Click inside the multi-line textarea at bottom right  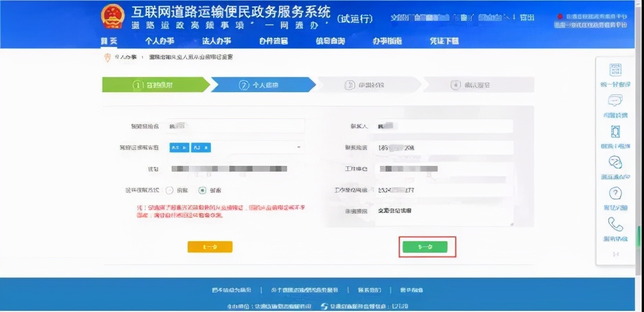point(444,215)
